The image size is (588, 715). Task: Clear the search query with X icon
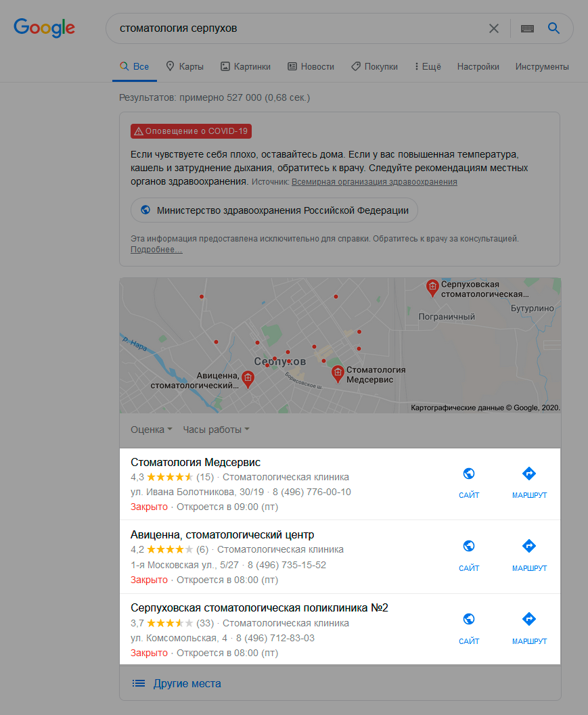click(x=494, y=28)
